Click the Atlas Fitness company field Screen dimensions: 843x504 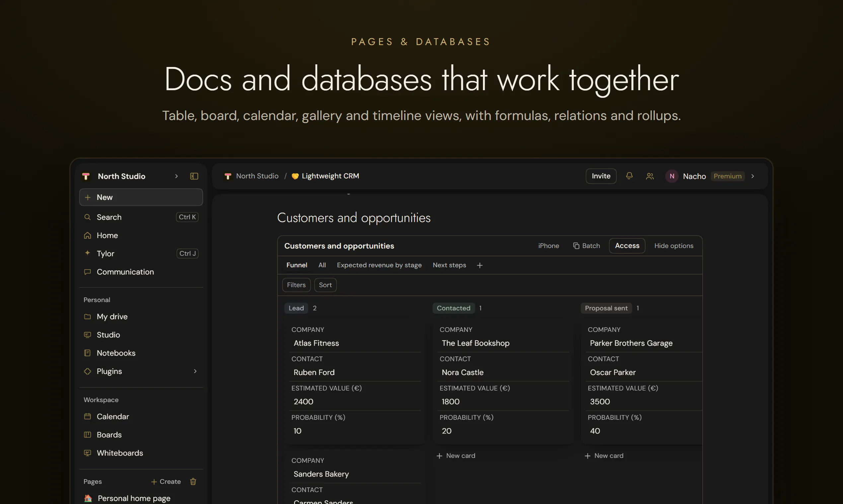click(355, 343)
